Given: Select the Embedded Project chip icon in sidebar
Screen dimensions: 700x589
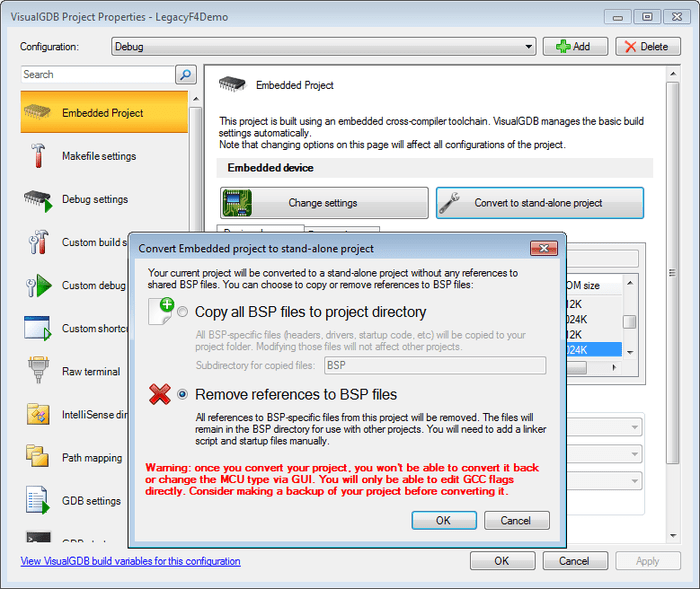Looking at the screenshot, I should coord(37,112).
